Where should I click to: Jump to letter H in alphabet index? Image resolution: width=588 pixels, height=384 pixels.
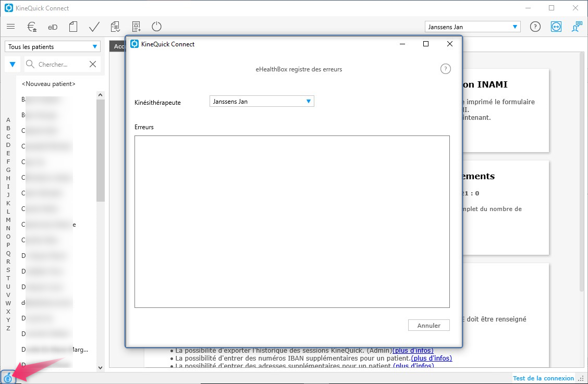(8, 178)
